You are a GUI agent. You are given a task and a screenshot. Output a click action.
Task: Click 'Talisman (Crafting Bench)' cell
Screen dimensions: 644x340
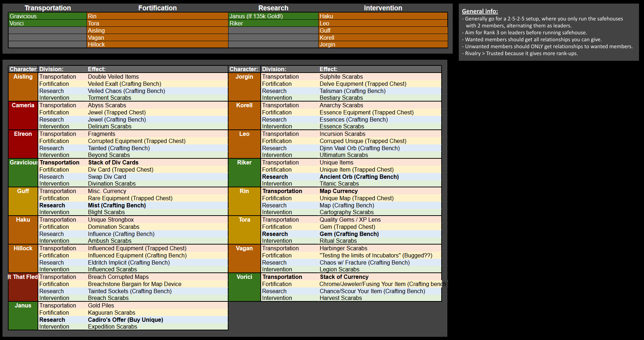coord(380,91)
